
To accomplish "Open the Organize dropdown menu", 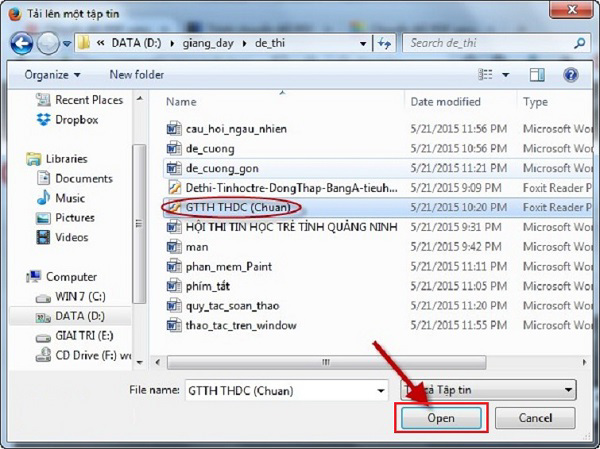I will click(x=52, y=74).
